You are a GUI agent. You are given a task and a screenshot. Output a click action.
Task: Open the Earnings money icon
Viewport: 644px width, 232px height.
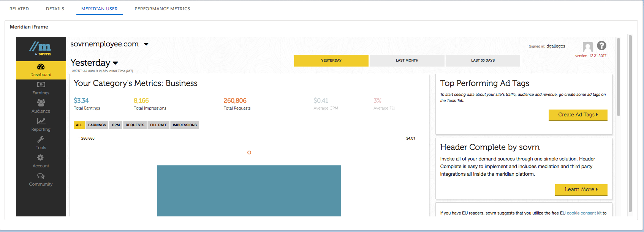(41, 84)
